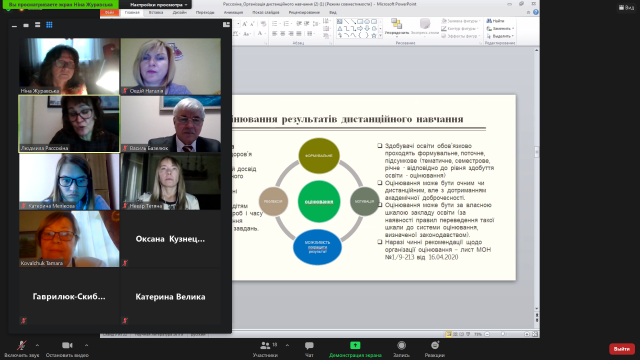The image size is (640, 360).
Task: Open the Участники participants panel
Action: click(266, 349)
